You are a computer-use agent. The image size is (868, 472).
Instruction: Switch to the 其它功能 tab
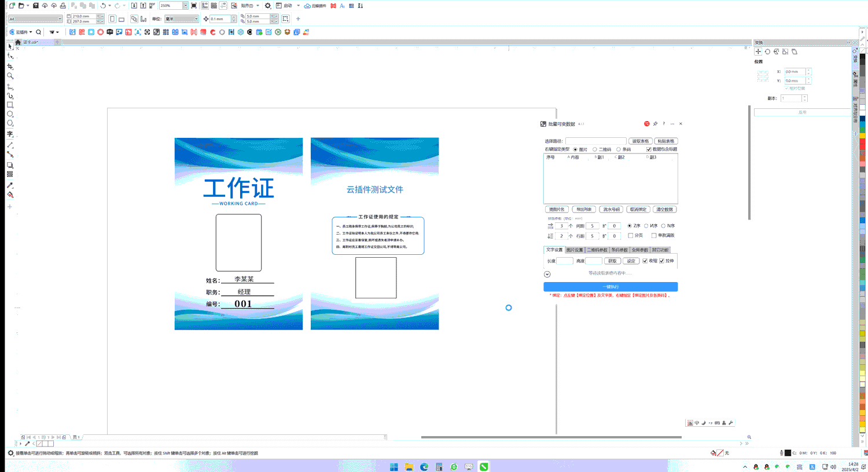point(660,250)
